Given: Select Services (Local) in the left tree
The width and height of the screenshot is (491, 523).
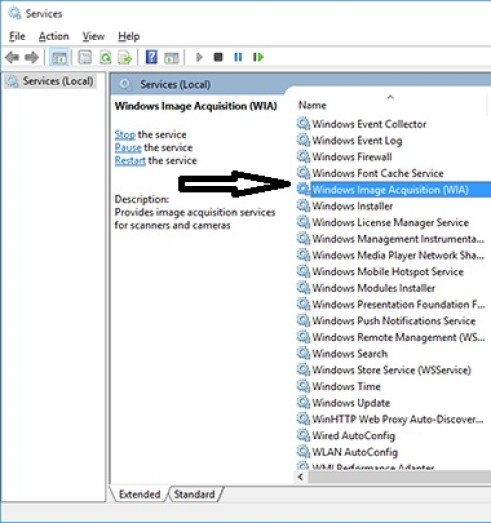Looking at the screenshot, I should point(51,81).
